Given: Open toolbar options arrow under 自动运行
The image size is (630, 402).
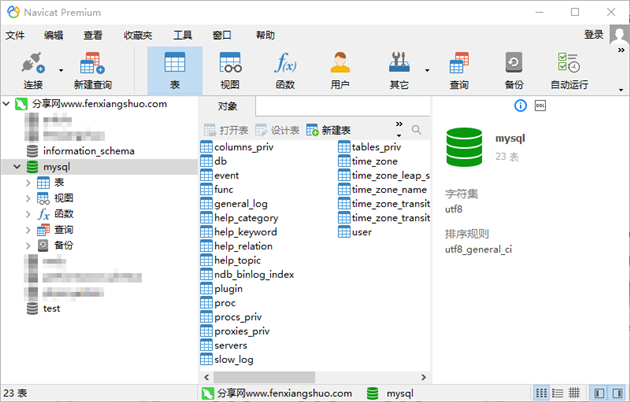Looking at the screenshot, I should (621, 90).
